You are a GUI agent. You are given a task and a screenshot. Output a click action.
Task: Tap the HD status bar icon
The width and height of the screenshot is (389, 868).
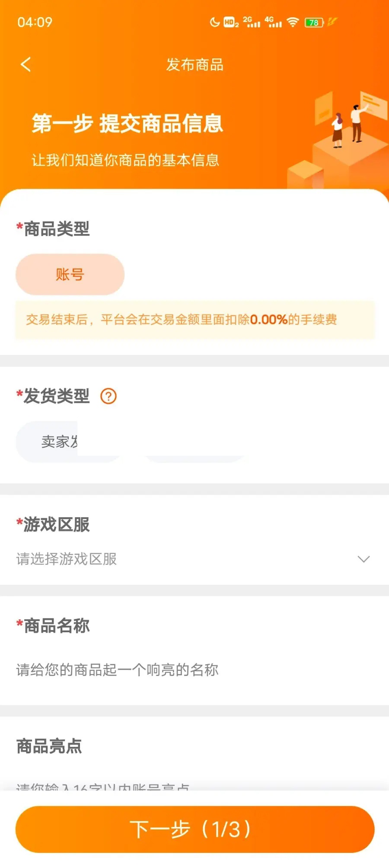click(x=231, y=22)
